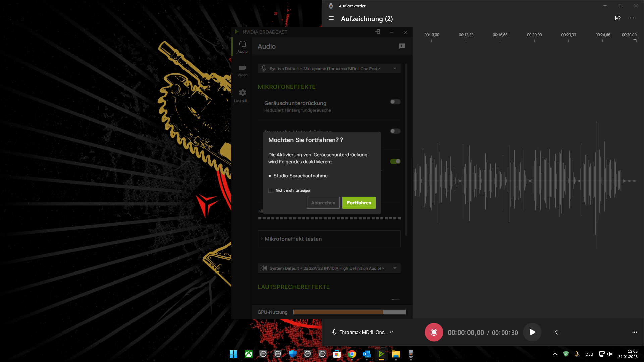The height and width of the screenshot is (362, 644).
Task: Open Outlook from the taskbar
Action: point(366,354)
